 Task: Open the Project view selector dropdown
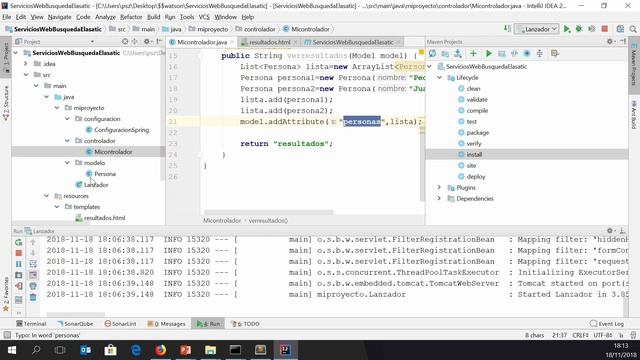(x=92, y=42)
